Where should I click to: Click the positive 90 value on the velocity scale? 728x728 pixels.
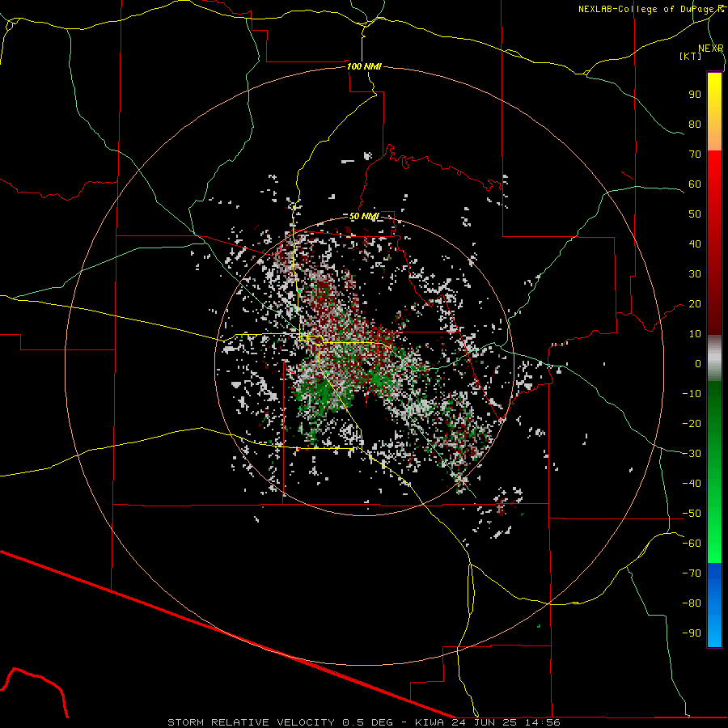pyautogui.click(x=695, y=95)
